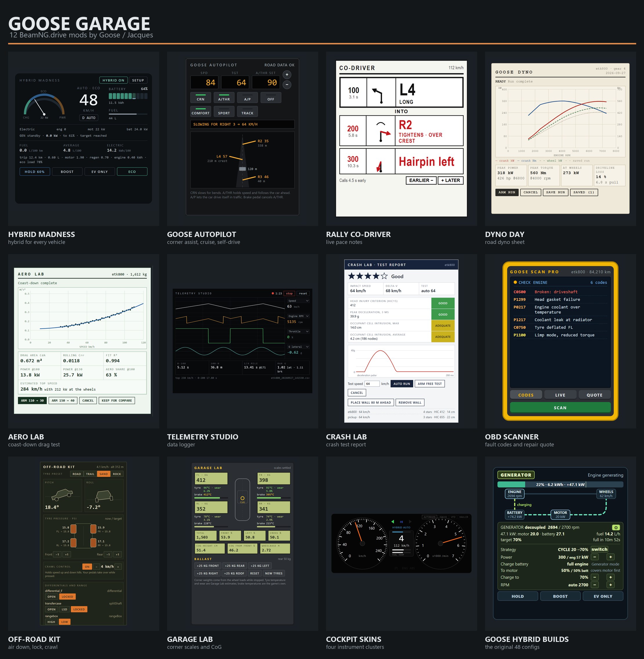Screen dimensions: 644x659
Task: Select COMFORT driving style in Autopilot
Action: click(x=200, y=112)
